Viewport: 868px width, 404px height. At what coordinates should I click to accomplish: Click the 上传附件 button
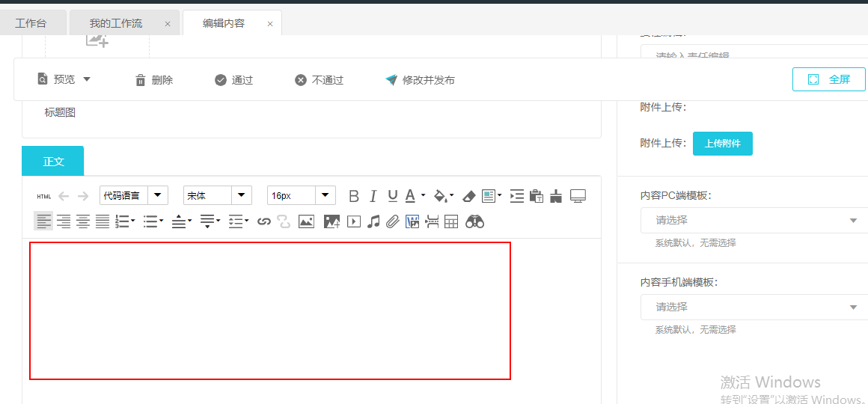[722, 144]
